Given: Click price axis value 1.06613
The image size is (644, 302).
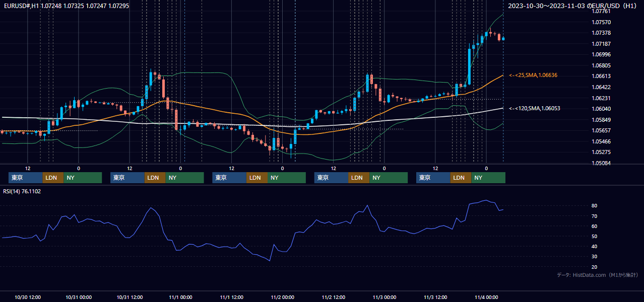Looking at the screenshot, I should [601, 76].
